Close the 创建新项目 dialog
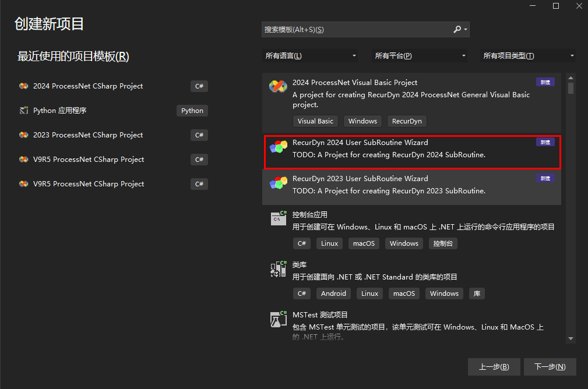Screen dimensions: 588x389 (x=579, y=6)
